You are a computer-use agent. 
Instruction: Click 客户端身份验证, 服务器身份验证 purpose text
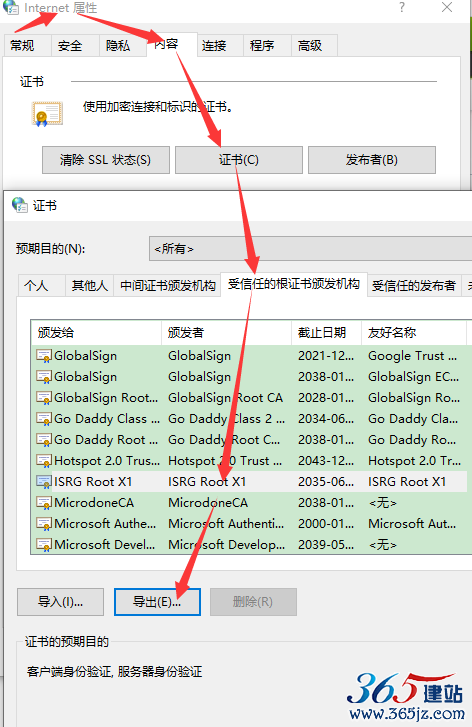(x=115, y=672)
